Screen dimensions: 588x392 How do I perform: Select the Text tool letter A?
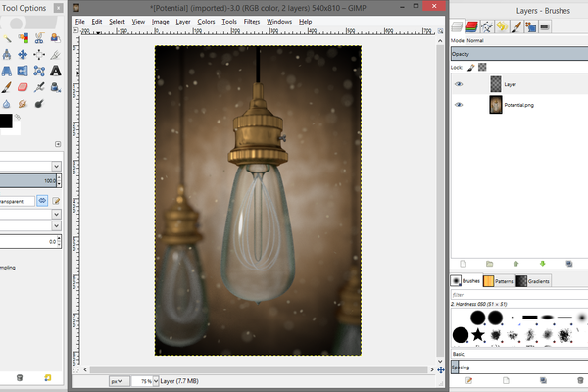(x=56, y=71)
